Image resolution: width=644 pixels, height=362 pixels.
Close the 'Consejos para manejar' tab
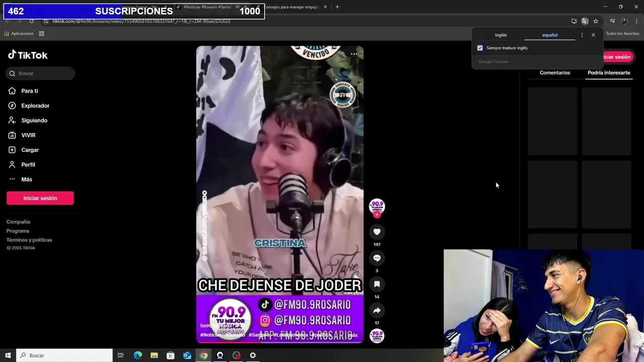(325, 7)
